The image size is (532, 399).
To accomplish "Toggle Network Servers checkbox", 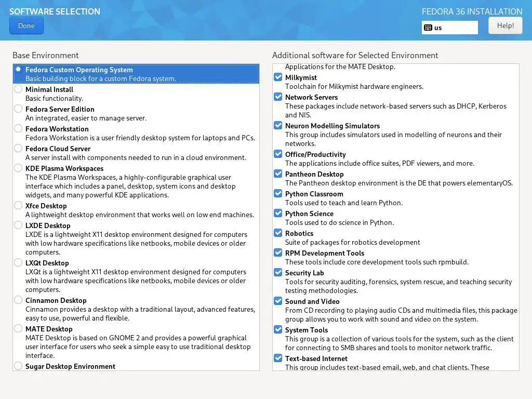I will point(278,97).
